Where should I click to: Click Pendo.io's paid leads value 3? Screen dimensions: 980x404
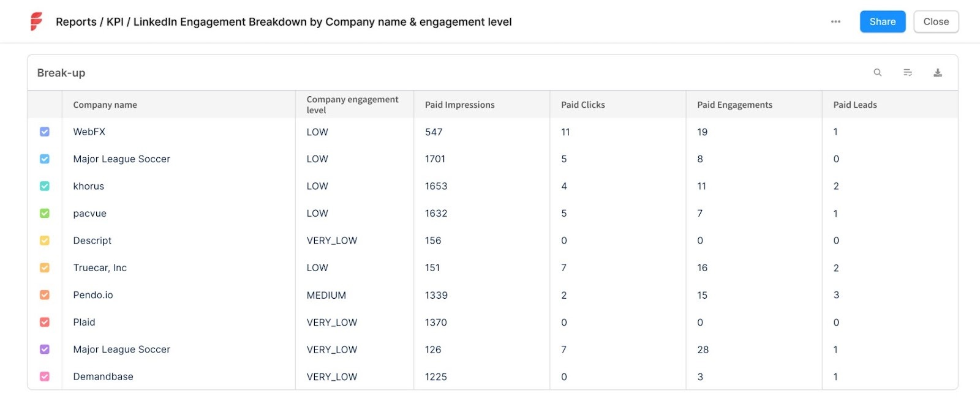point(836,295)
